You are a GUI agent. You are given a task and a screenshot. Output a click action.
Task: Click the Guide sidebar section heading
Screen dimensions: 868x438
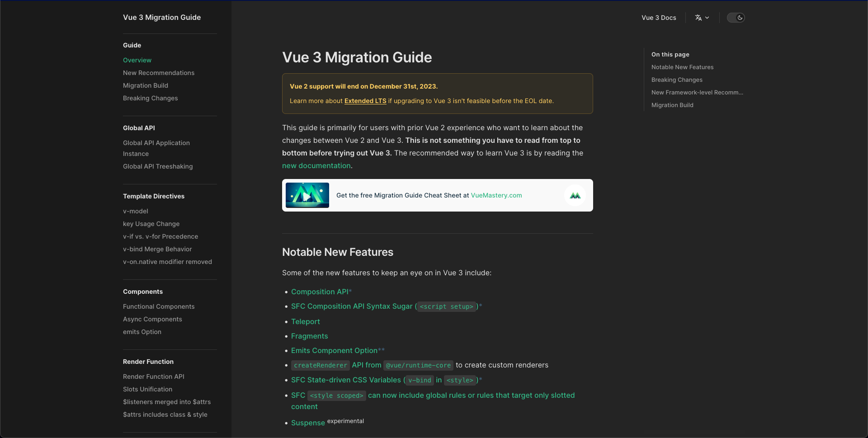pos(132,45)
